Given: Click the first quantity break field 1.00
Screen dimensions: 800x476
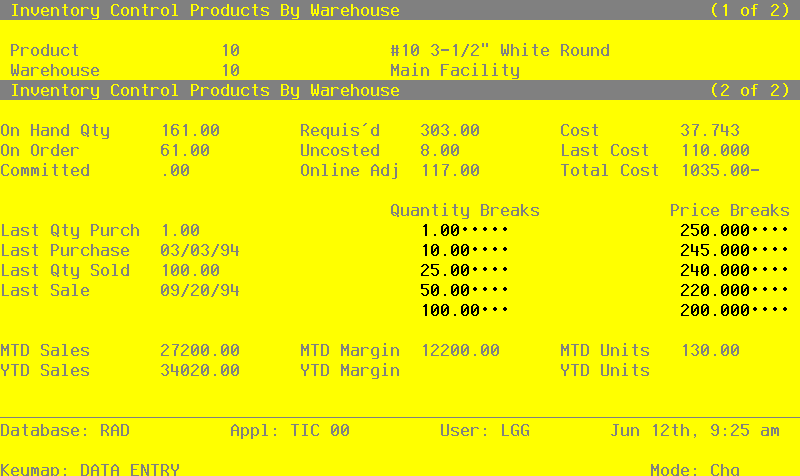Looking at the screenshot, I should coord(464,230).
